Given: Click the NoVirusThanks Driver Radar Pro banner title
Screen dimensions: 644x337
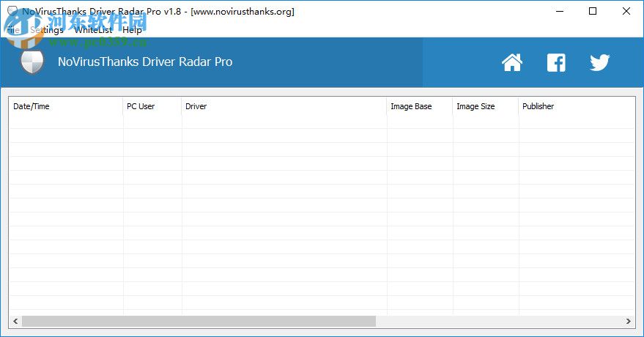Looking at the screenshot, I should pos(145,62).
